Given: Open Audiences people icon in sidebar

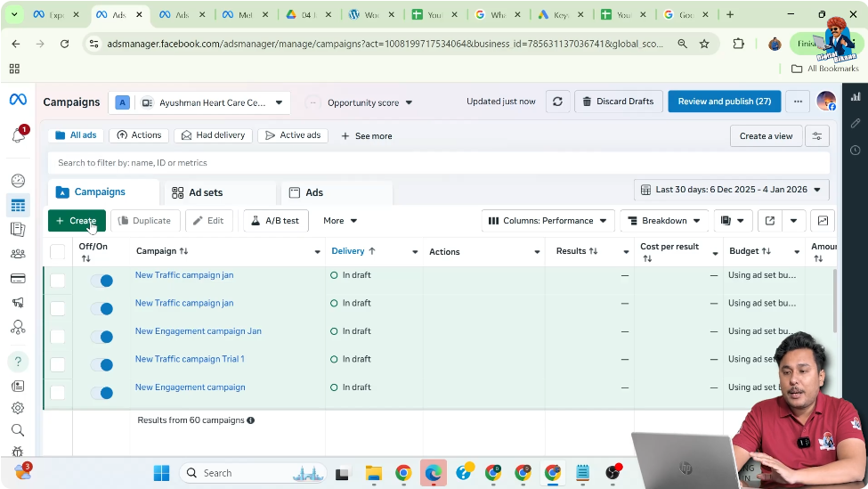Looking at the screenshot, I should 18,254.
